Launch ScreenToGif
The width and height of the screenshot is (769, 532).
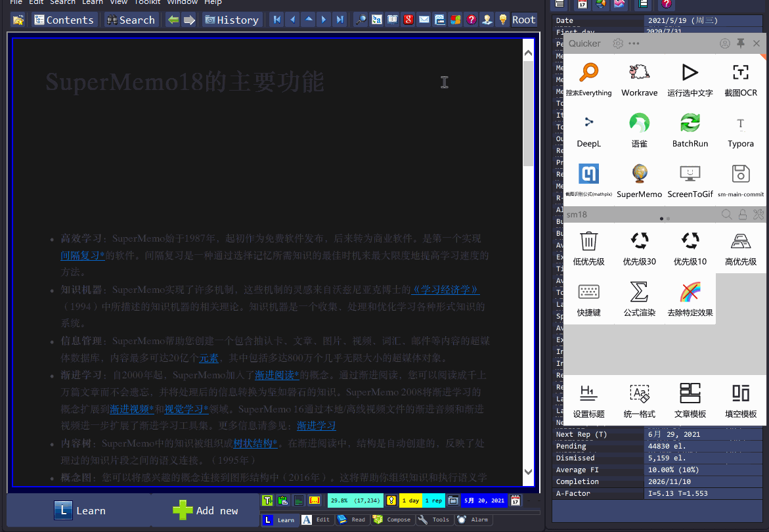click(690, 181)
